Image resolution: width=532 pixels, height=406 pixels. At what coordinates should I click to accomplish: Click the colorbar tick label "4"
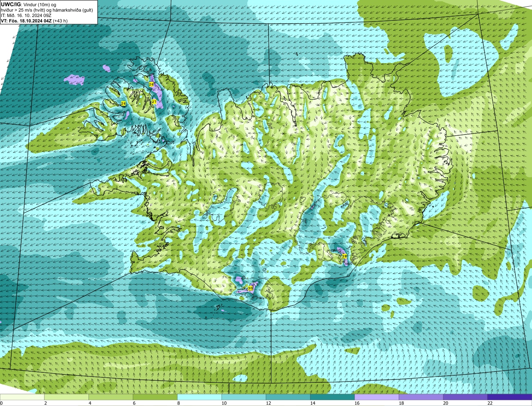coord(90,403)
